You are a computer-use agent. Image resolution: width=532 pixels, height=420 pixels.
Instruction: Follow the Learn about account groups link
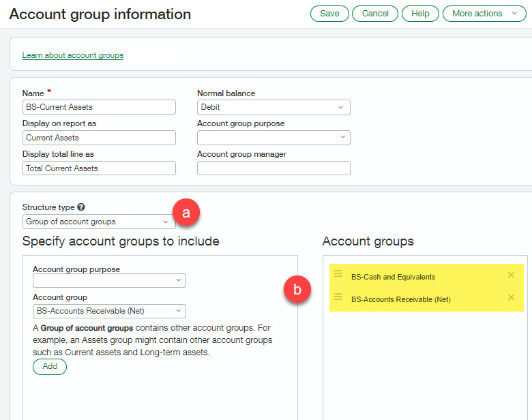[x=73, y=55]
